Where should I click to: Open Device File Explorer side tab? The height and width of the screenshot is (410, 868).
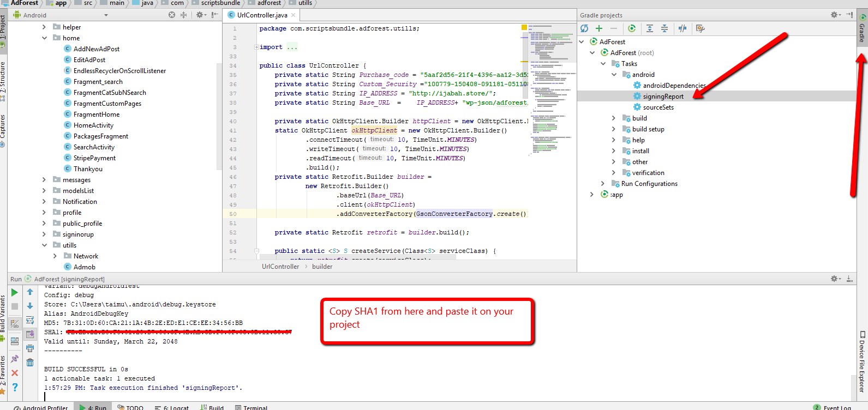pyautogui.click(x=863, y=362)
